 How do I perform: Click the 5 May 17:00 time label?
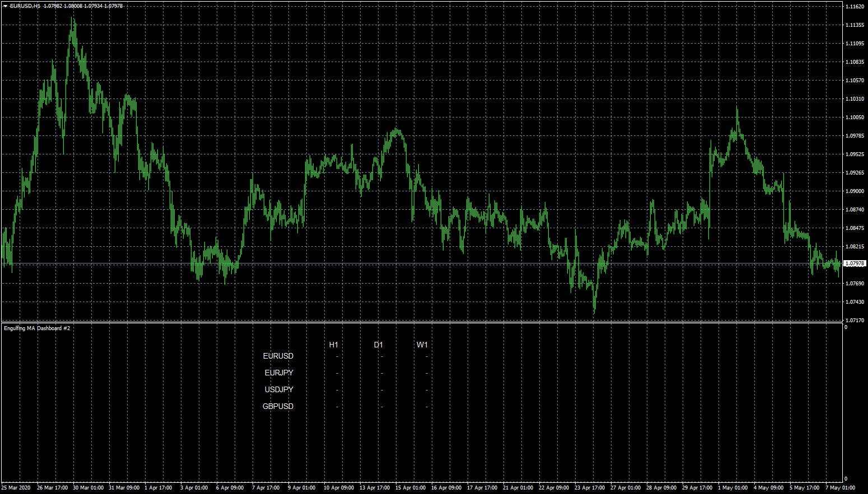pyautogui.click(x=804, y=488)
